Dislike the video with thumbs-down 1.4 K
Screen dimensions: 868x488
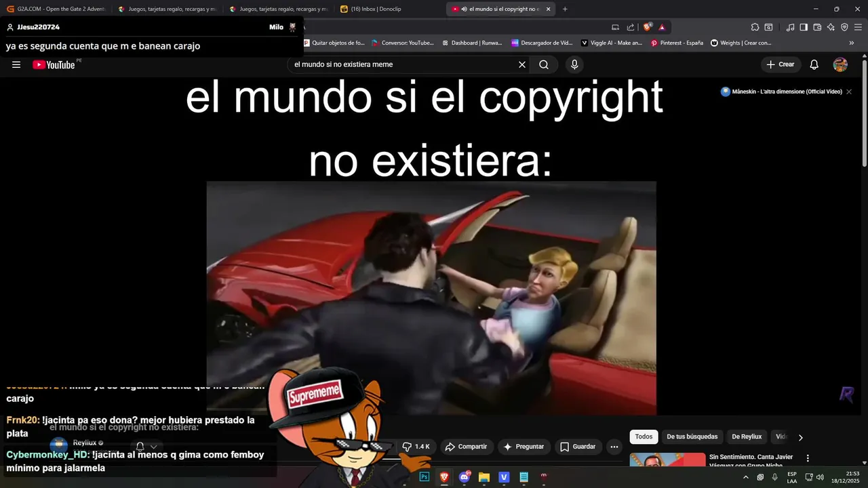pyautogui.click(x=416, y=447)
